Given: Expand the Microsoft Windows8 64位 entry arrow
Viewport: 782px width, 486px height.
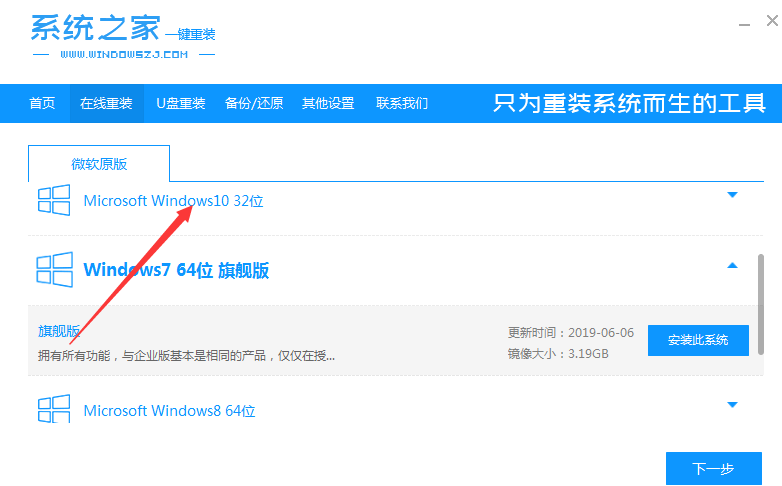Looking at the screenshot, I should tap(732, 405).
